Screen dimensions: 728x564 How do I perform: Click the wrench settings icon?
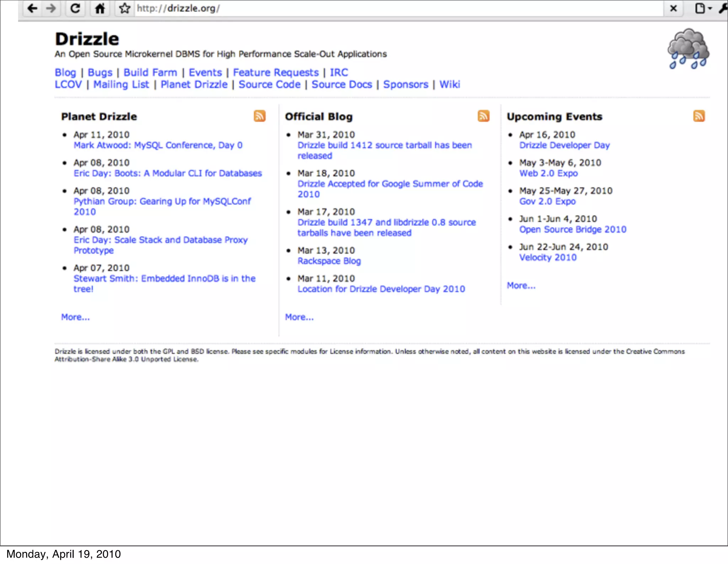point(723,8)
